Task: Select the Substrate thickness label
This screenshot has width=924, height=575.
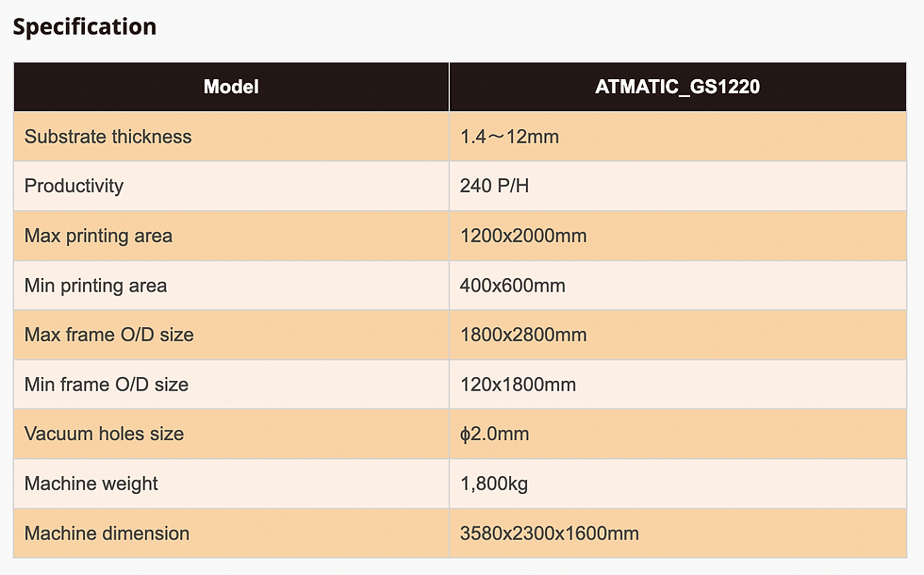Action: point(107,137)
